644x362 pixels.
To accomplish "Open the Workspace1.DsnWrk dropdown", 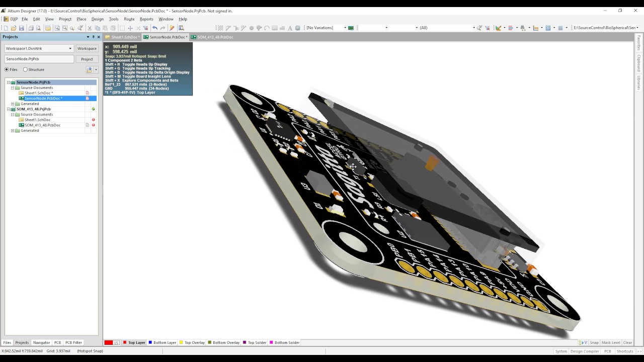I will point(70,48).
